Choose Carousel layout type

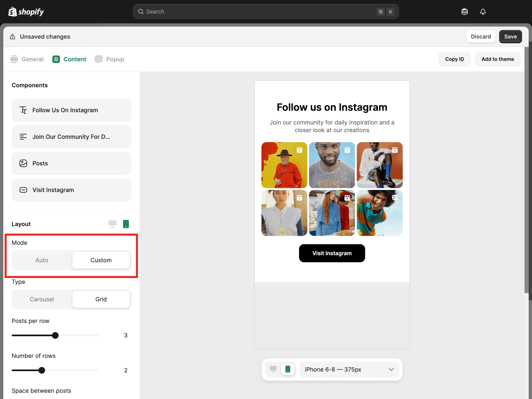42,299
